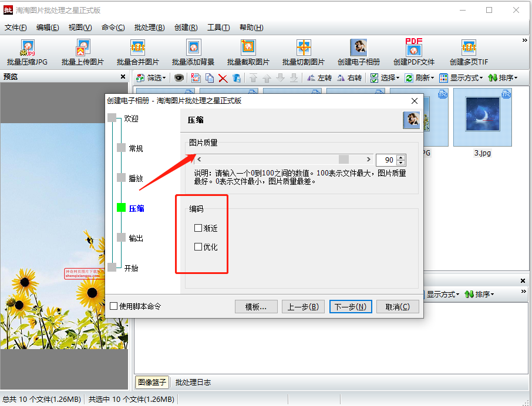The image size is (532, 406).
Task: Open the 文件(F) menu
Action: (x=16, y=28)
